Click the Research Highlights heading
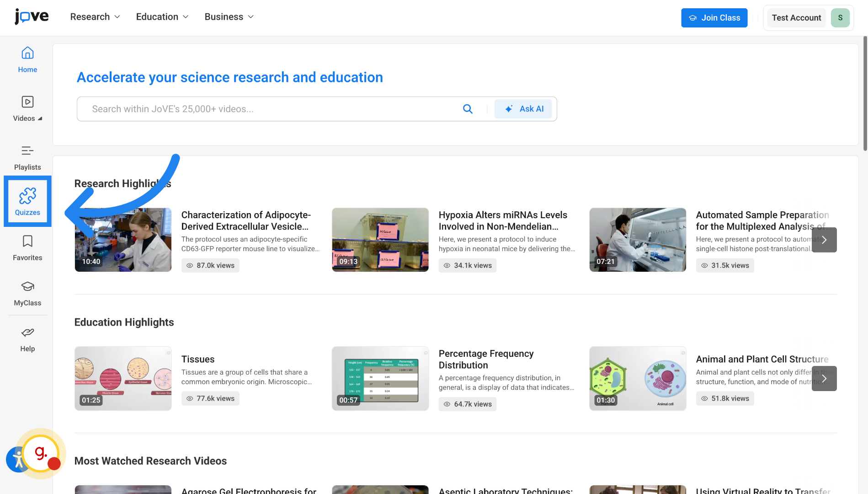 122,183
